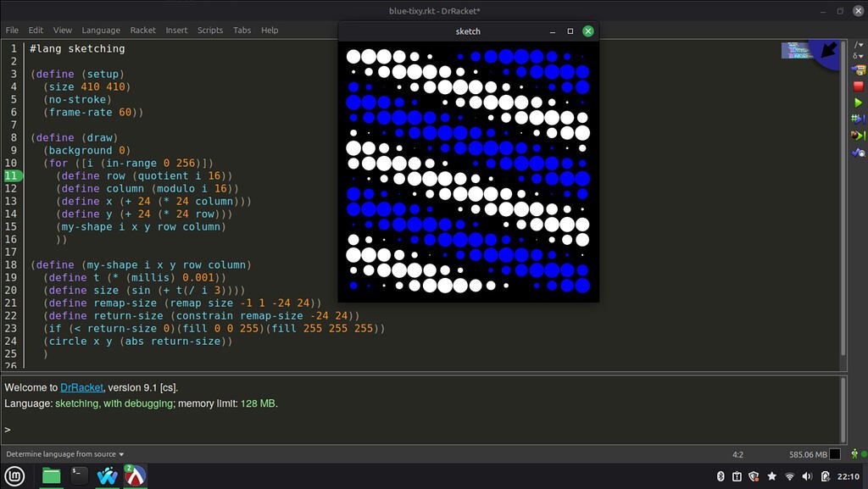Screen dimensions: 868x489
Task: Open the volume icon in the system tray
Action: (x=806, y=476)
